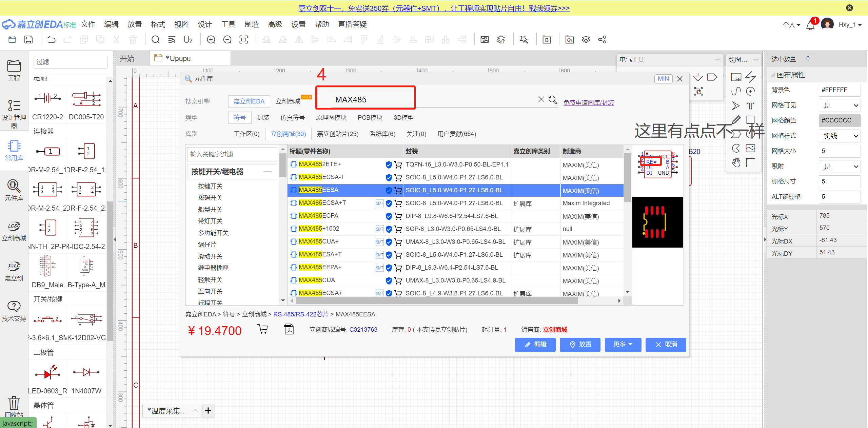The height and width of the screenshot is (428, 868).
Task: Click the undo arrow in toolbar
Action: click(51, 40)
